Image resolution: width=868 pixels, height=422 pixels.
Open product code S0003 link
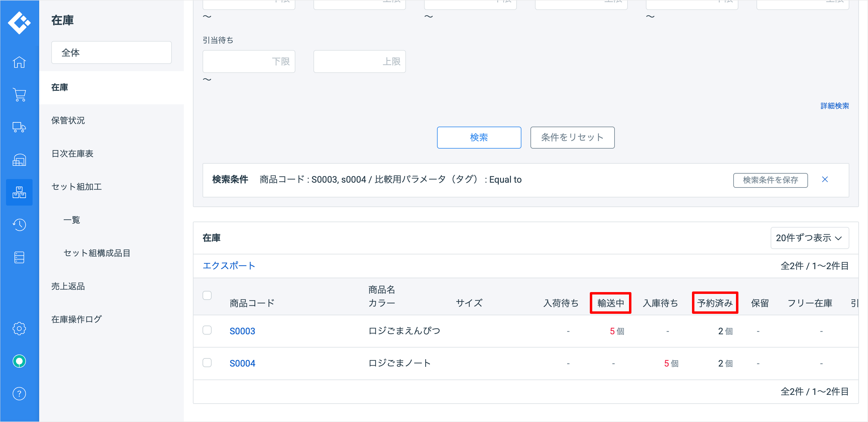pyautogui.click(x=242, y=331)
